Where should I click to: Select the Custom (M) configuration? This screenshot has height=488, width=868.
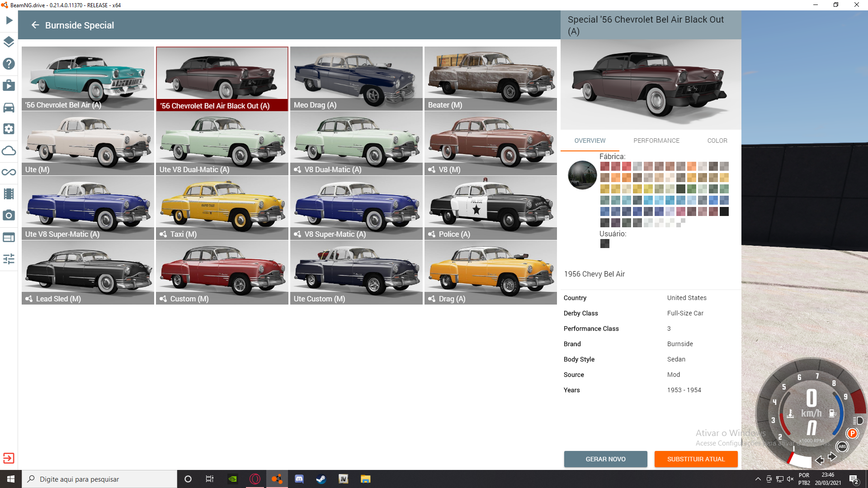(x=222, y=272)
